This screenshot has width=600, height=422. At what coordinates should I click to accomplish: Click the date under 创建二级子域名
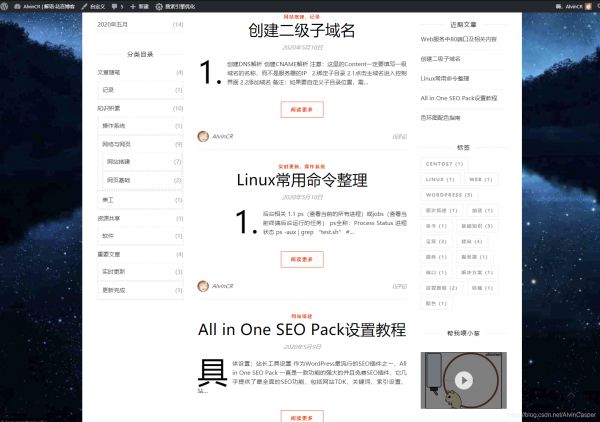[x=302, y=47]
